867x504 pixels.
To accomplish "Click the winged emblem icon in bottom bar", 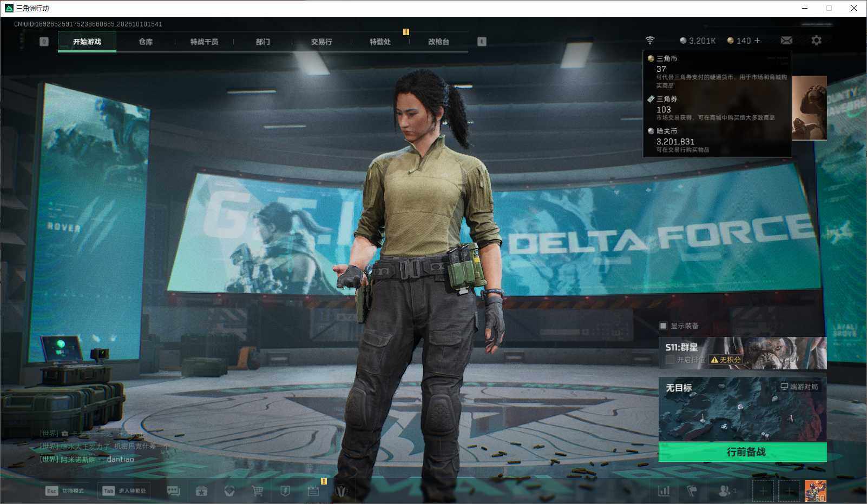I will 341,491.
